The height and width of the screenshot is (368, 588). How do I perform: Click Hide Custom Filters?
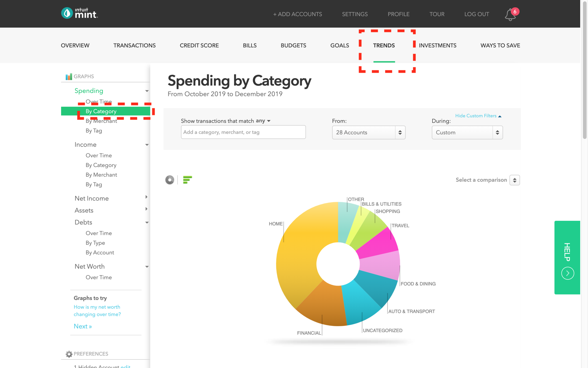point(478,116)
